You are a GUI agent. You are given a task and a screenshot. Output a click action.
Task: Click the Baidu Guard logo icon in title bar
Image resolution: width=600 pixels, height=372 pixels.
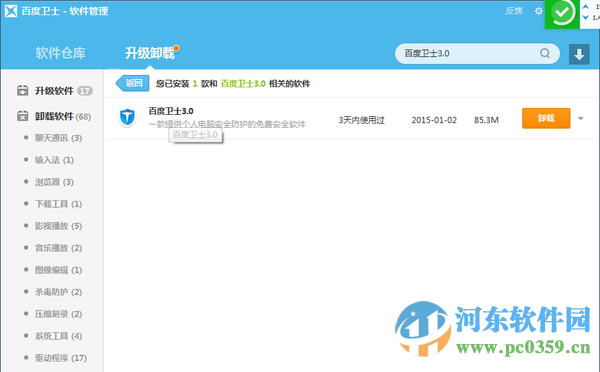point(11,11)
